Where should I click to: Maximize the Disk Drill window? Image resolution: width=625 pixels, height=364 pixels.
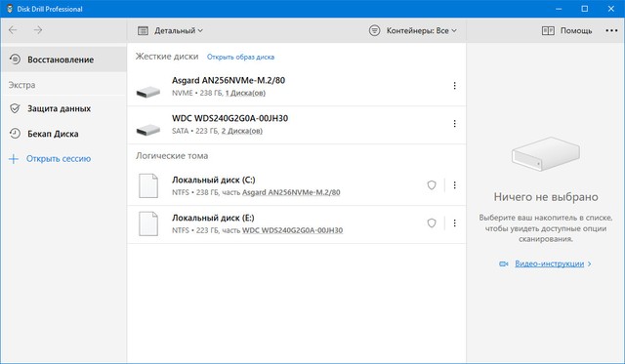(584, 9)
